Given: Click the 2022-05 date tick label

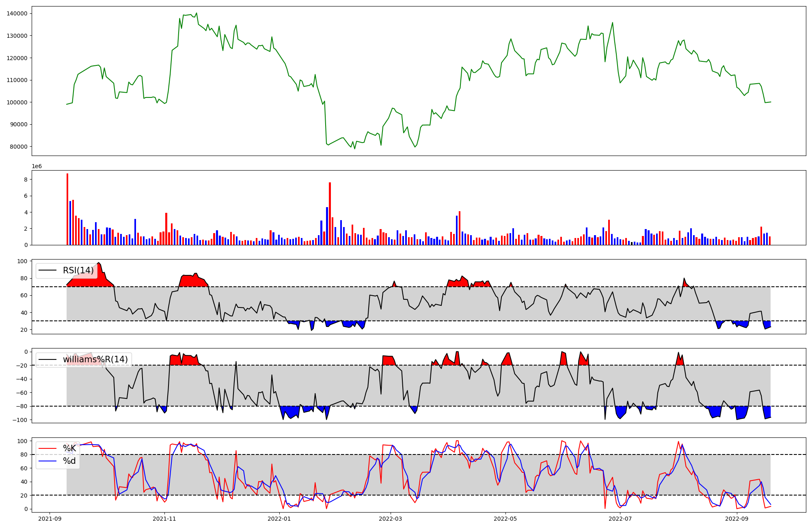Looking at the screenshot, I should (x=505, y=519).
